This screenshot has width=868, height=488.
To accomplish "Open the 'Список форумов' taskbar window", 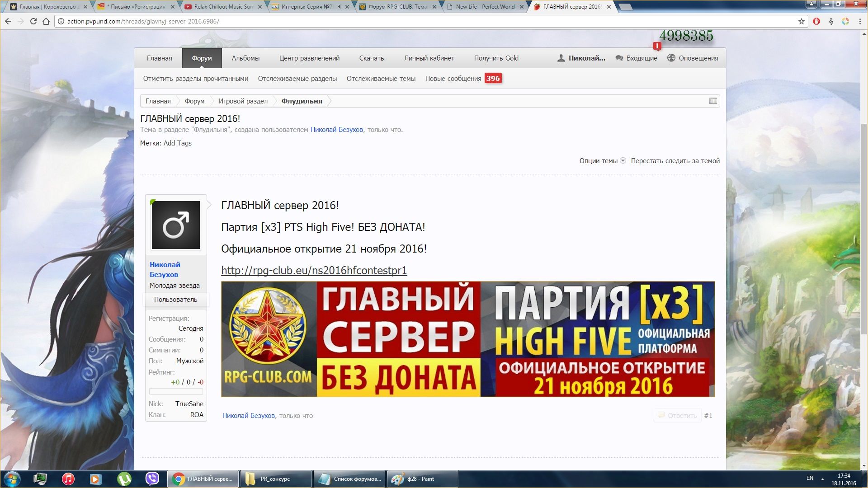I will tap(349, 479).
